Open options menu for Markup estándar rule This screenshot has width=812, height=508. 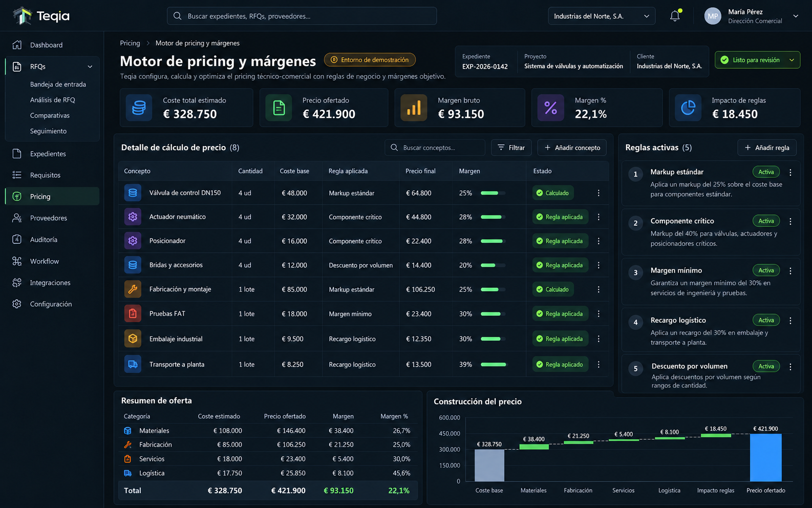pyautogui.click(x=790, y=173)
